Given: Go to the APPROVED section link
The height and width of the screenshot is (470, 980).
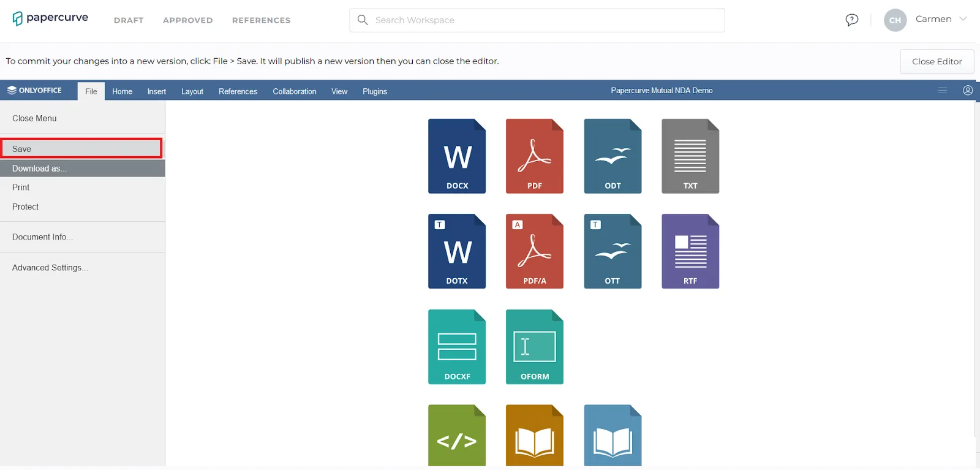Looking at the screenshot, I should (x=188, y=20).
